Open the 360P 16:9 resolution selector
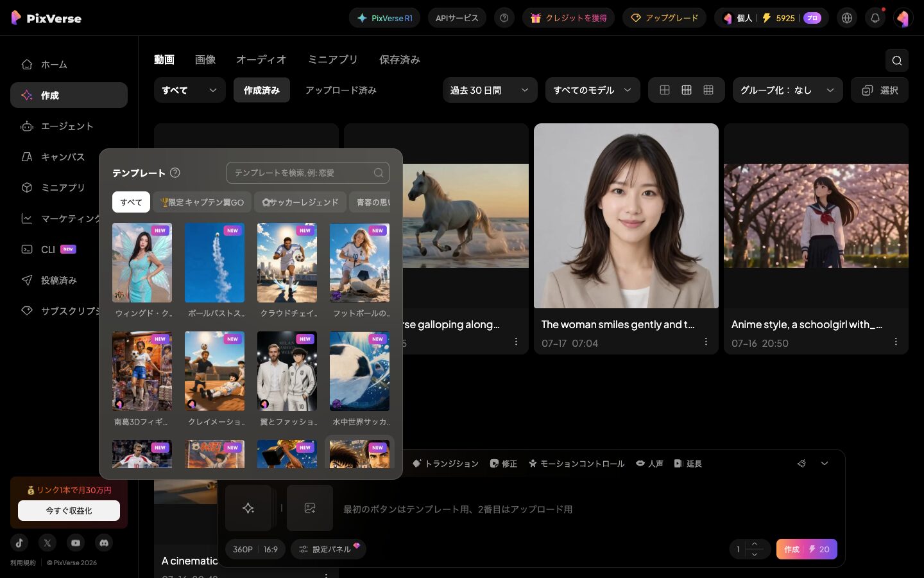 coord(255,549)
